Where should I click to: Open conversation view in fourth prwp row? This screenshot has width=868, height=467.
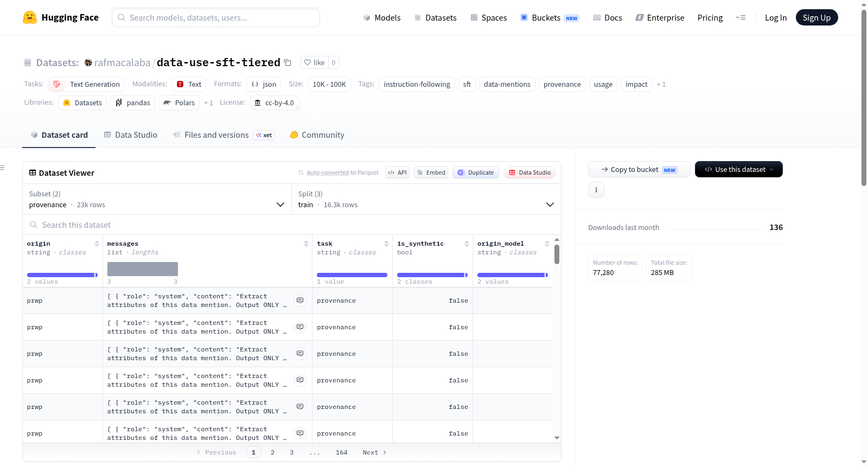pyautogui.click(x=300, y=380)
